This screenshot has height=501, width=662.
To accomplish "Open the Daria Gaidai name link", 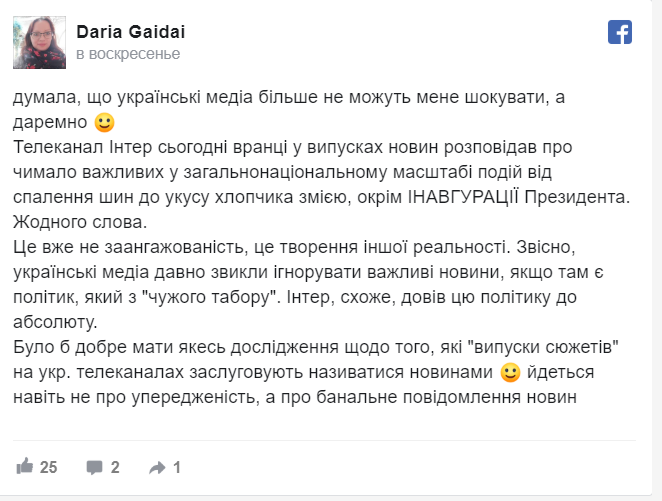I will pyautogui.click(x=130, y=32).
